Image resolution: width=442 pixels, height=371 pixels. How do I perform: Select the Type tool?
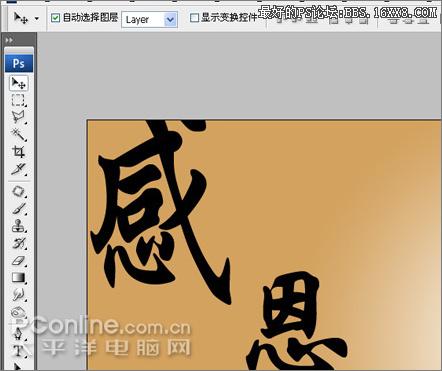click(18, 350)
